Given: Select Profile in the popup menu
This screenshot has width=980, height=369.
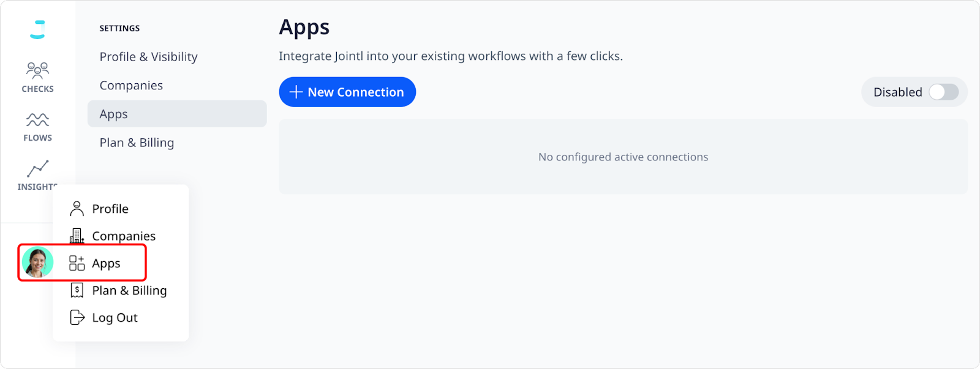Looking at the screenshot, I should pos(110,209).
